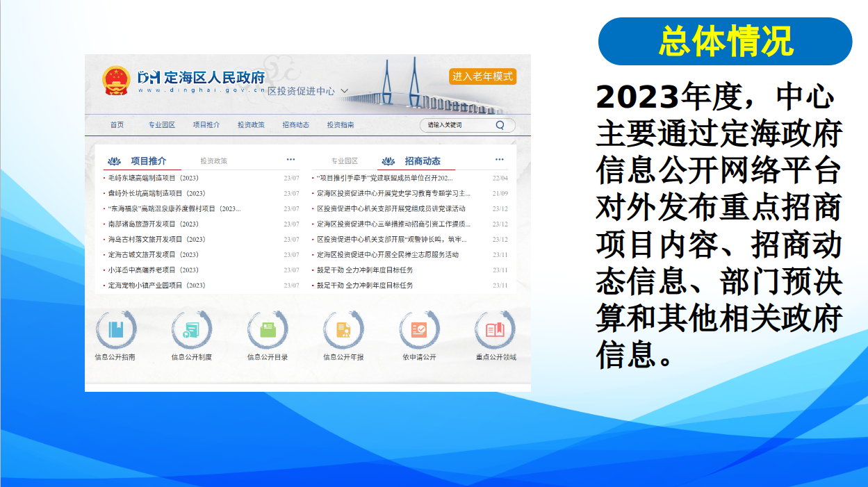Enable elderly mode via 进入老年模式

[x=482, y=76]
